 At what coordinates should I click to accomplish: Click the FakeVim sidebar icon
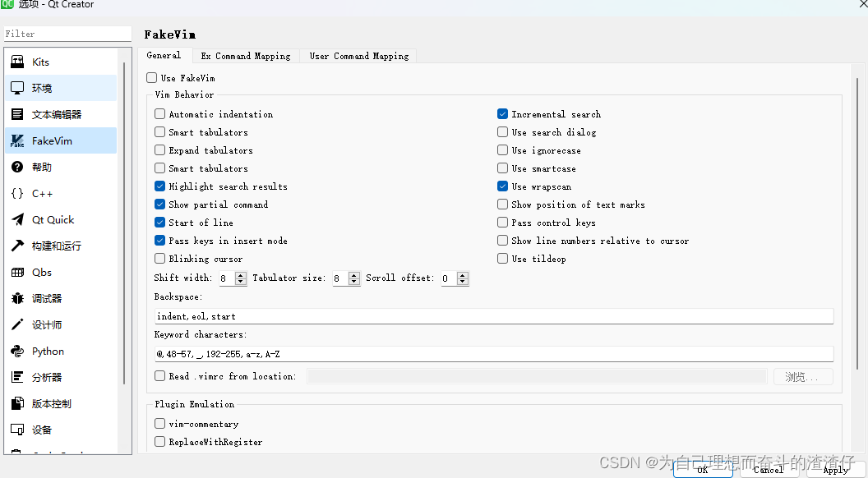pyautogui.click(x=18, y=140)
